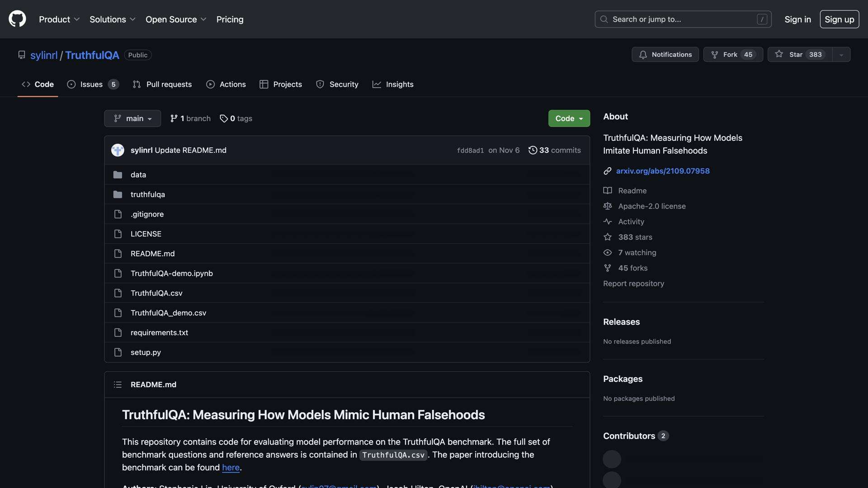
Task: Open README table of contents icon
Action: (118, 385)
